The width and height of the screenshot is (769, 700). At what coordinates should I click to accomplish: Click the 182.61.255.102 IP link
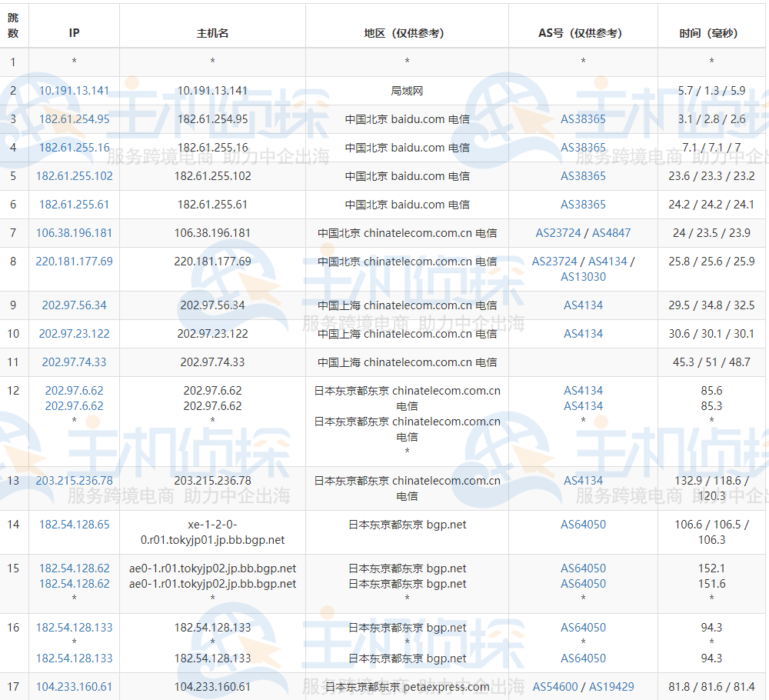point(73,176)
